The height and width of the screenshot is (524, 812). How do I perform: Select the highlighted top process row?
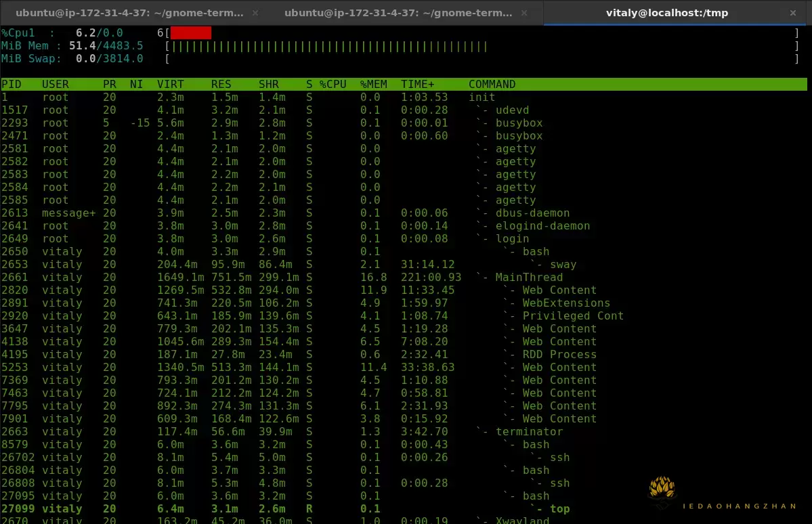[x=404, y=509]
